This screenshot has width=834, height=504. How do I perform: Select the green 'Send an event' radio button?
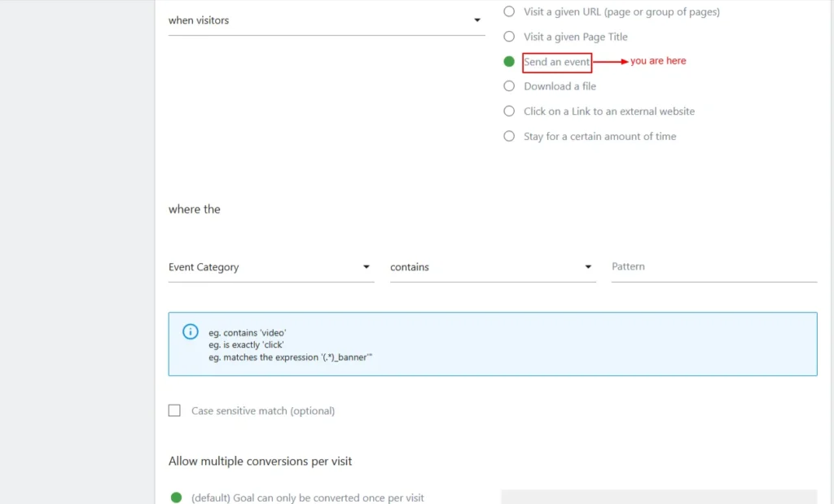(x=509, y=62)
